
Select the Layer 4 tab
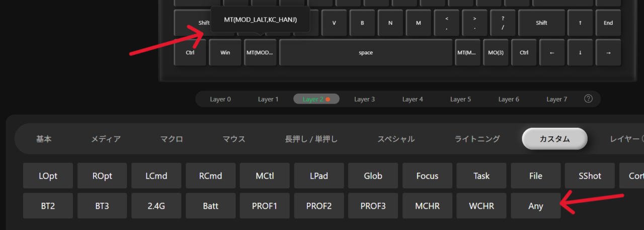[413, 99]
